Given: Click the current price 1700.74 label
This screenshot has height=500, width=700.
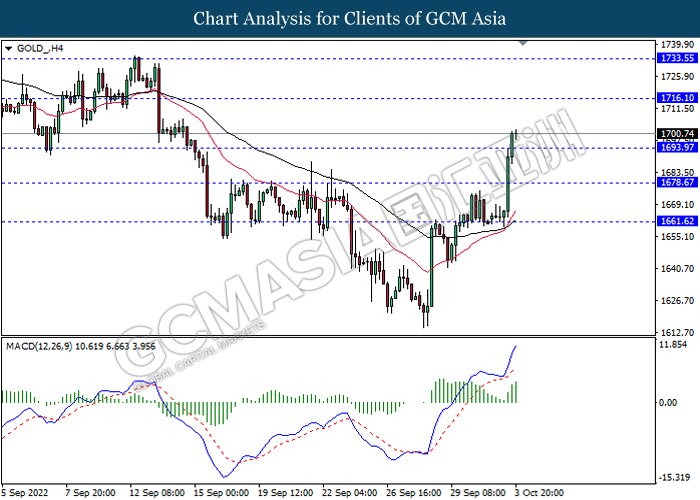Looking at the screenshot, I should pyautogui.click(x=677, y=133).
